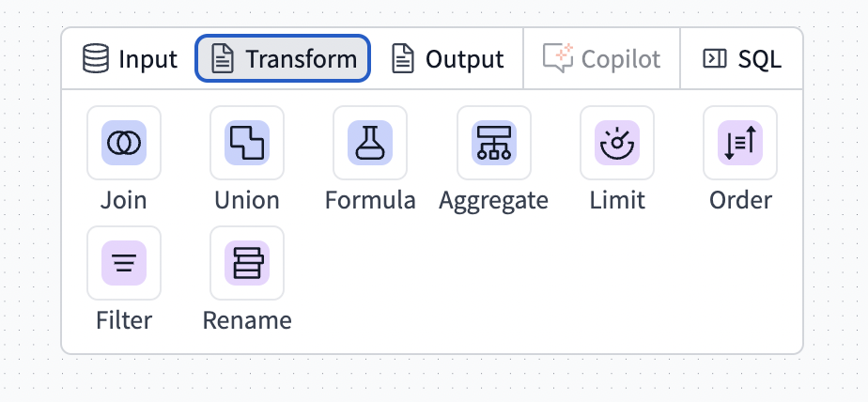This screenshot has width=868, height=402.
Task: Open the Copilot tab
Action: (602, 59)
